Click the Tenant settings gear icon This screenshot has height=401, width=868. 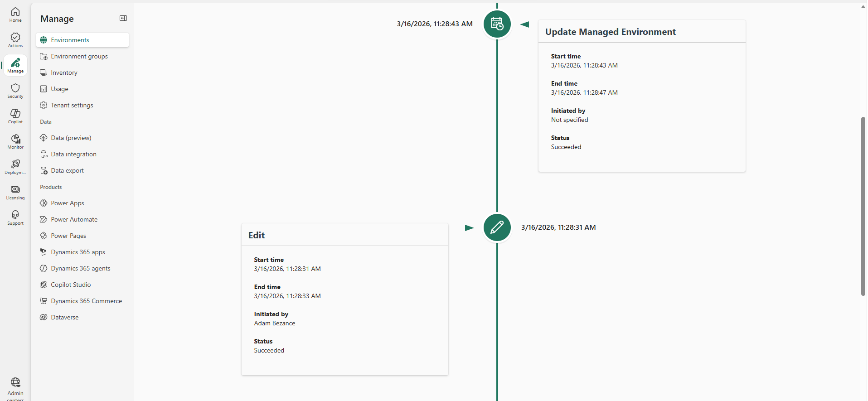click(x=44, y=105)
